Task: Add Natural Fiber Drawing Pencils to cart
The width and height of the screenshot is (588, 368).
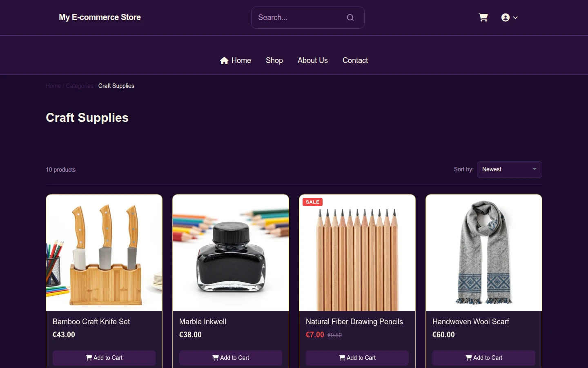Action: 357,358
